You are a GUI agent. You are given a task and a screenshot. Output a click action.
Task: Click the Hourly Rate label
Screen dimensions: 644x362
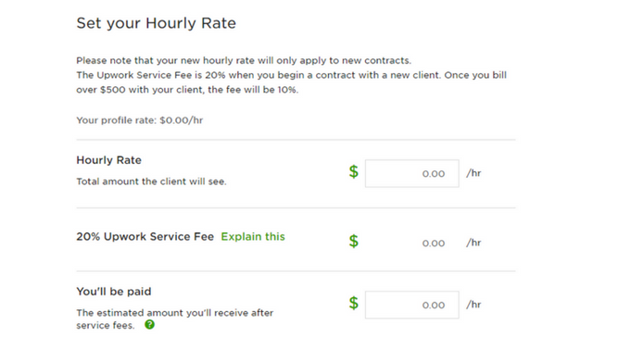pos(108,160)
